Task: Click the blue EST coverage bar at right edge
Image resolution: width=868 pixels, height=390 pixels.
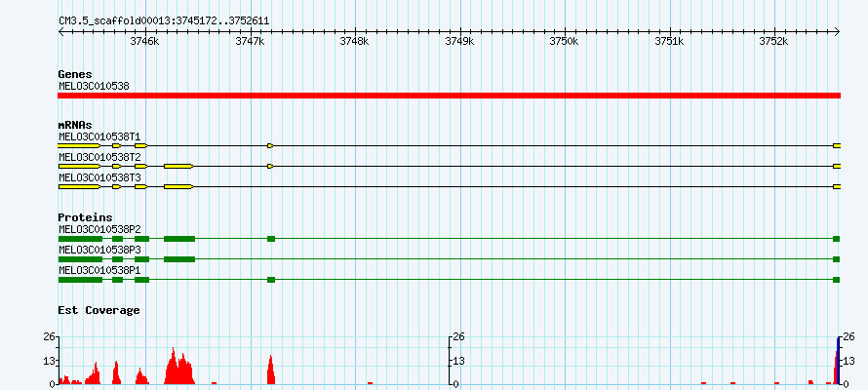Action: point(838,361)
